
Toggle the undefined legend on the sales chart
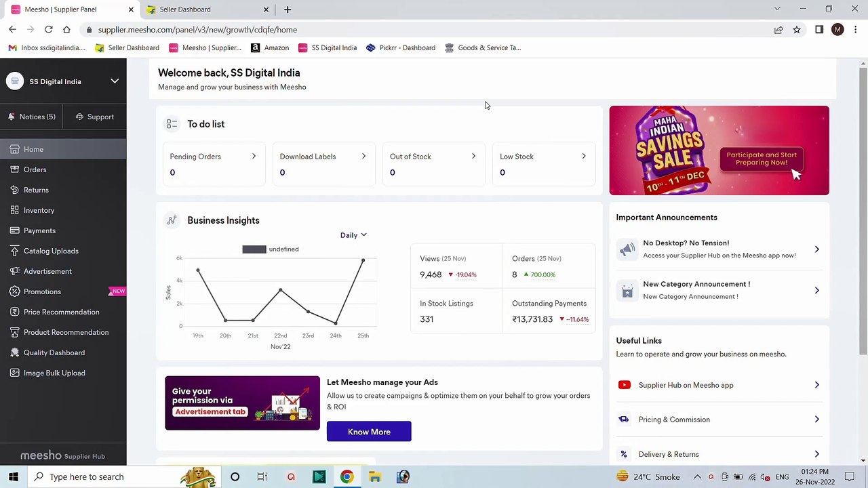click(x=271, y=249)
